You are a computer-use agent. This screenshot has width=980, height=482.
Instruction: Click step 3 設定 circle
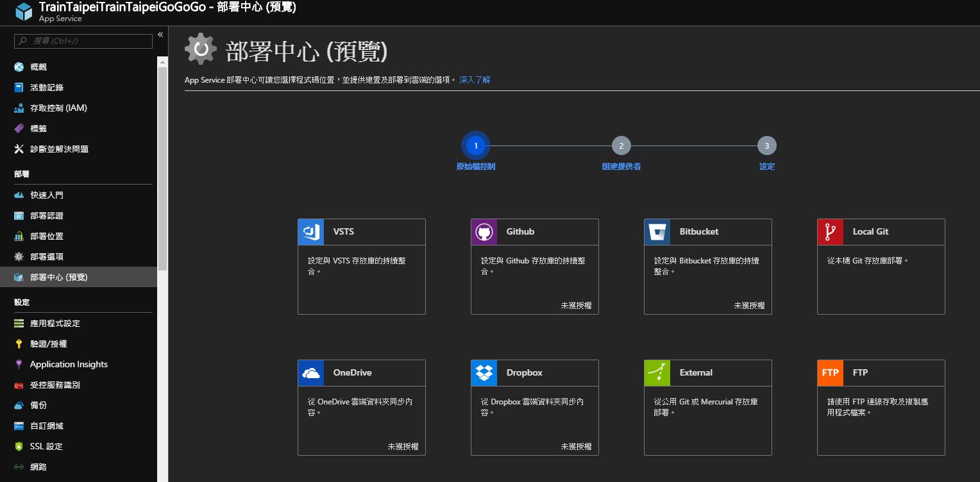[767, 146]
